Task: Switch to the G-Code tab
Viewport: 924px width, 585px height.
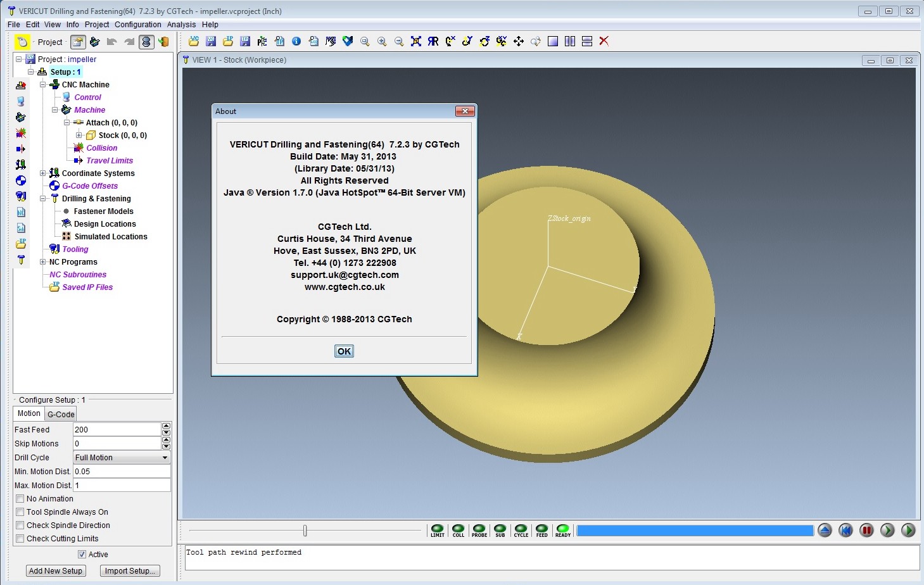Action: coord(61,415)
